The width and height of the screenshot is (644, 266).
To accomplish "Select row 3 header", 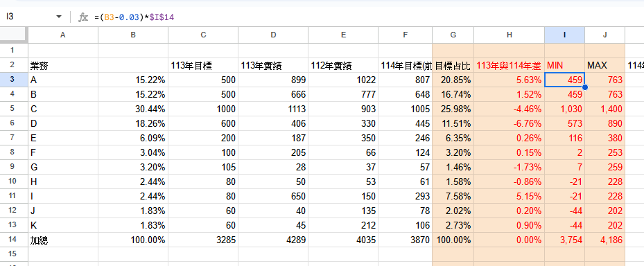I will (14, 80).
